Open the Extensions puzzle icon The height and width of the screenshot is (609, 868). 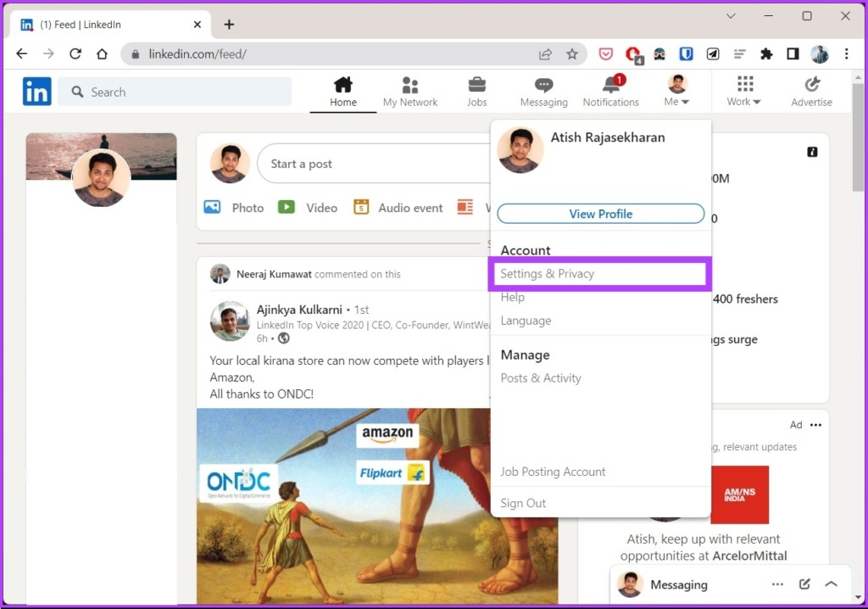(x=766, y=53)
